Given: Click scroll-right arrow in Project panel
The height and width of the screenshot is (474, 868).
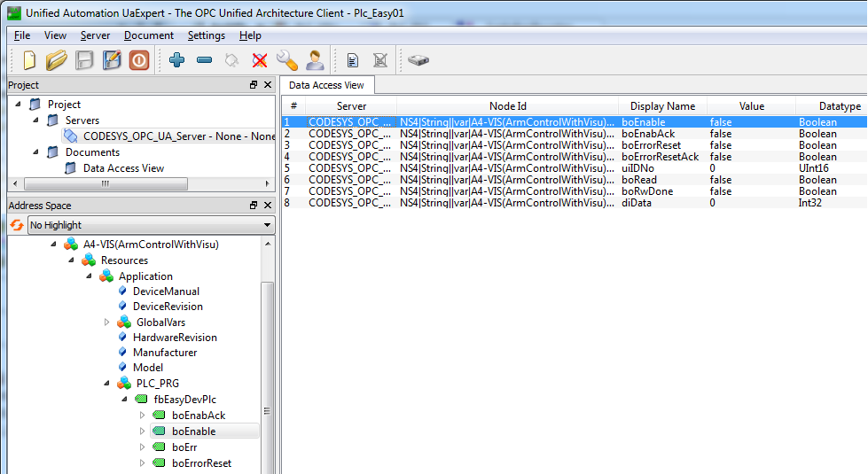Looking at the screenshot, I should tap(268, 183).
